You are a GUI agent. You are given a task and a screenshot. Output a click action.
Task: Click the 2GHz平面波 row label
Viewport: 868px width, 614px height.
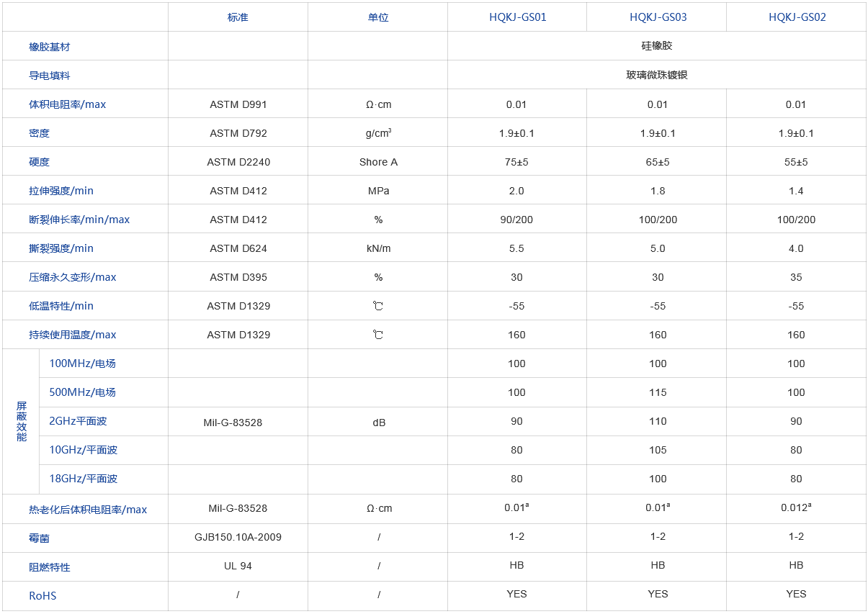click(x=78, y=421)
